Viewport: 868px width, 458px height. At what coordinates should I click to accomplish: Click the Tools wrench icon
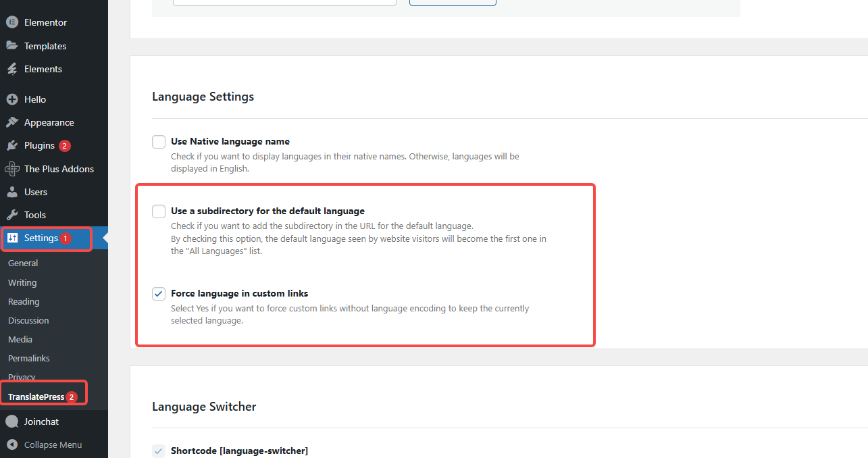11,215
